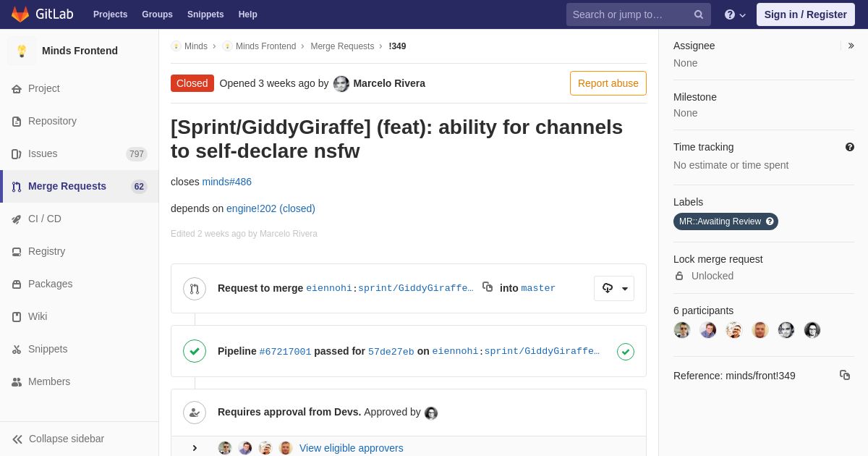Open the download merge request dropdown

point(614,288)
